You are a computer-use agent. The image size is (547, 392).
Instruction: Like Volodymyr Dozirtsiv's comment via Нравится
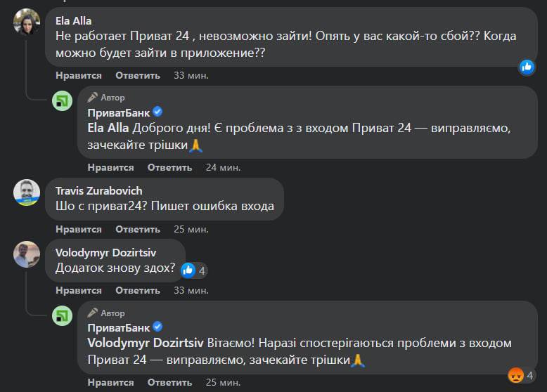click(78, 290)
